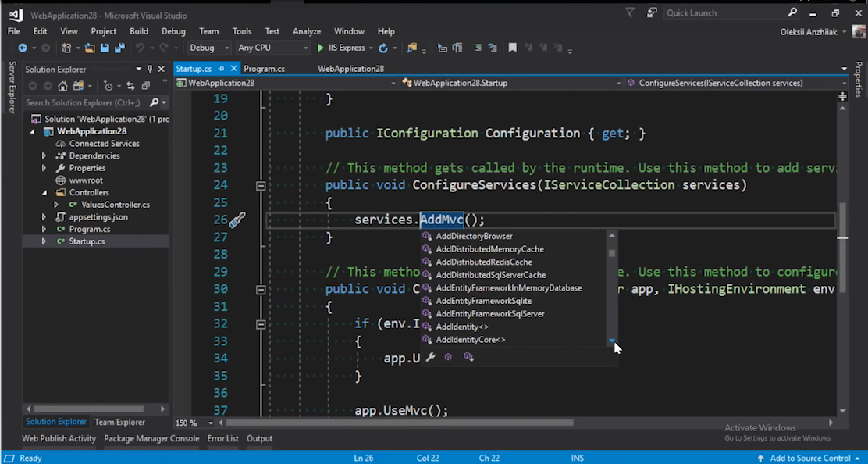Toggle the extension methods filter in IntelliSense popup
Viewport: 868px width, 464px height.
(x=468, y=357)
